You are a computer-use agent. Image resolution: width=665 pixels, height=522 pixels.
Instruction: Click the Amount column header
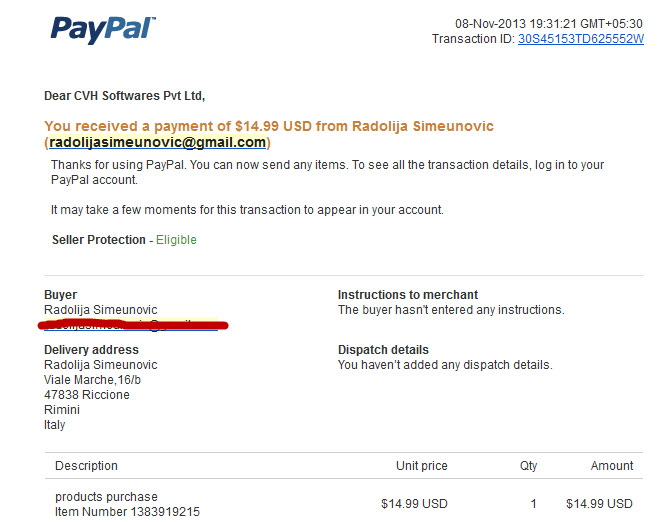(x=612, y=466)
